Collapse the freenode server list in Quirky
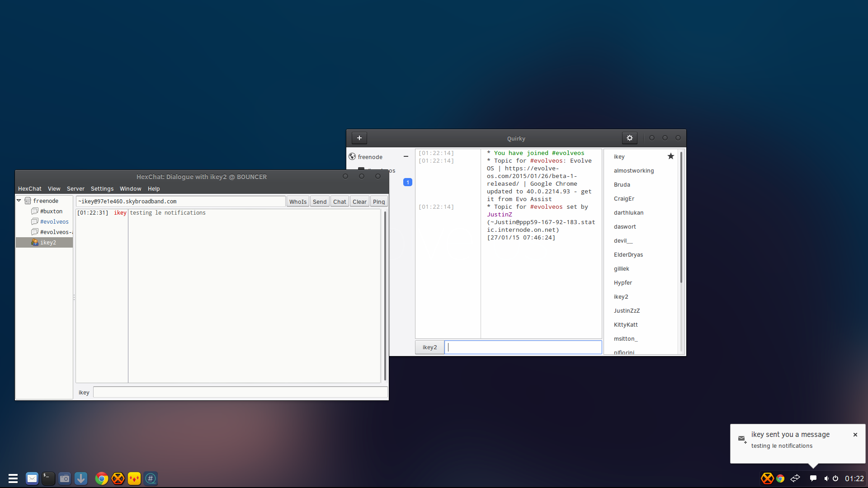The width and height of the screenshot is (868, 488). 406,156
